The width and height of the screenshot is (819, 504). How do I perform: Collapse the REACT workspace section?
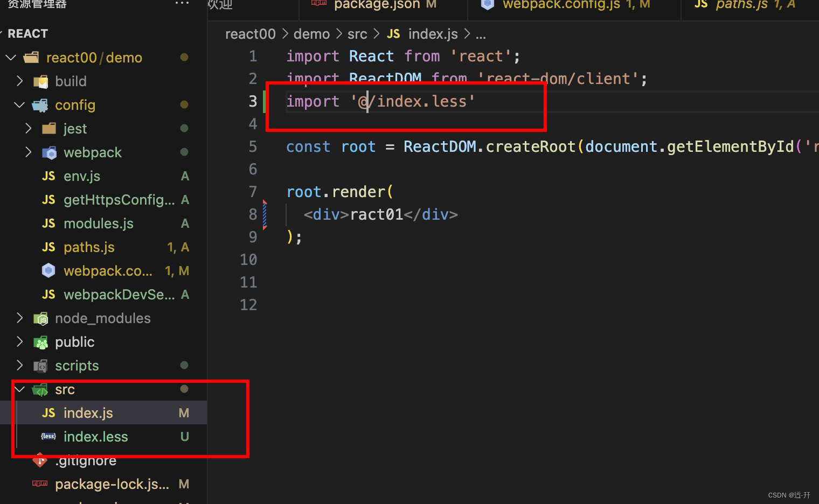(x=2, y=33)
